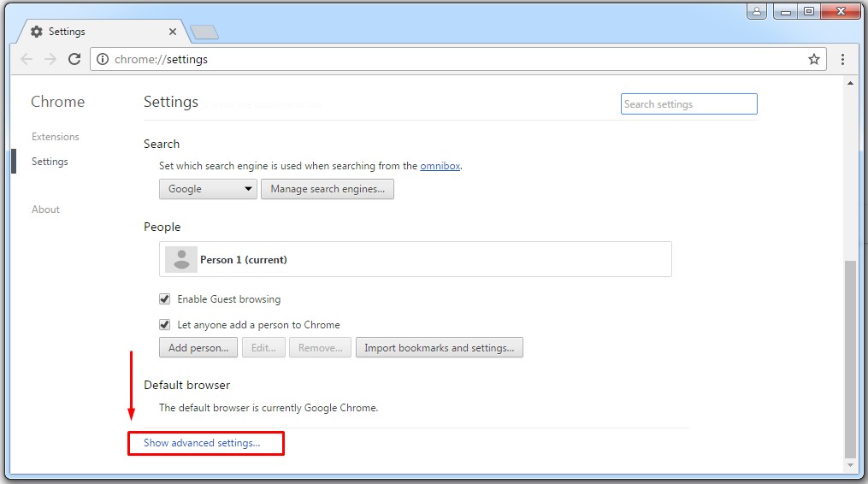Click the browser back arrow
This screenshot has width=868, height=484.
tap(27, 59)
